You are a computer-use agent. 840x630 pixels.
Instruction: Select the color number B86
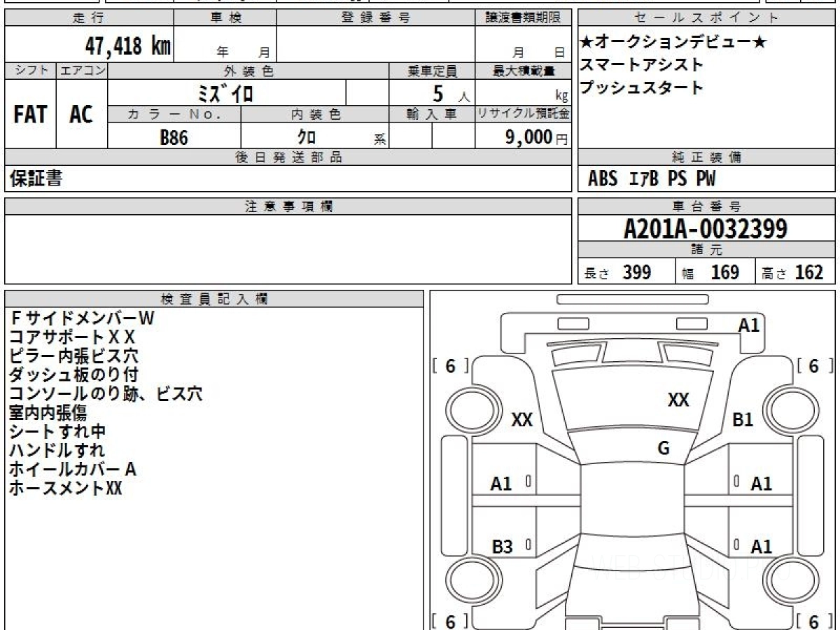174,137
